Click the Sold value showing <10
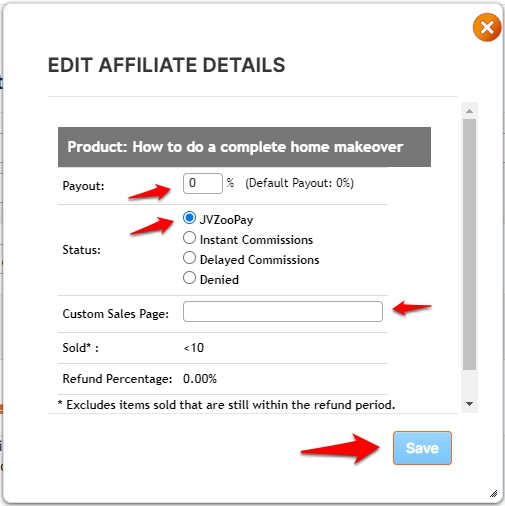This screenshot has height=506, width=505. tap(194, 348)
